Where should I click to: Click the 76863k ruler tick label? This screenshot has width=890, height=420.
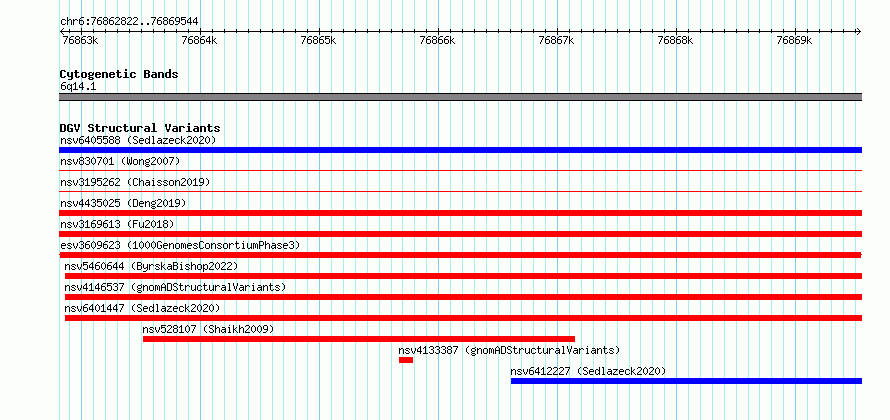79,41
